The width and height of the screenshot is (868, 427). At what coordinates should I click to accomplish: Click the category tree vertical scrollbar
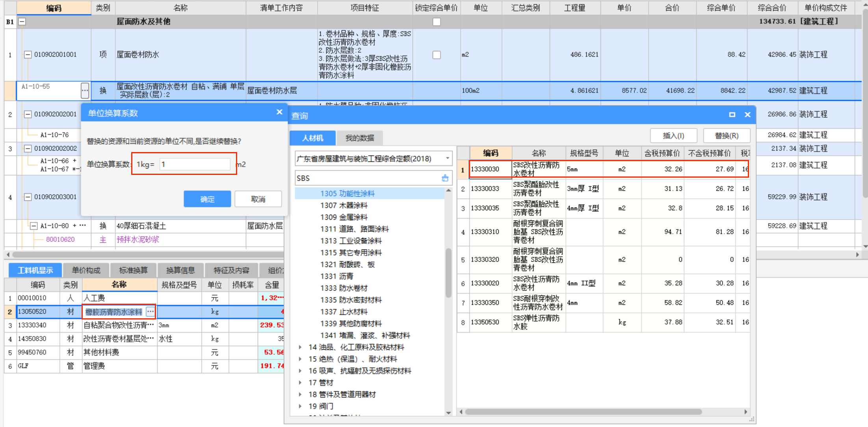click(x=448, y=273)
